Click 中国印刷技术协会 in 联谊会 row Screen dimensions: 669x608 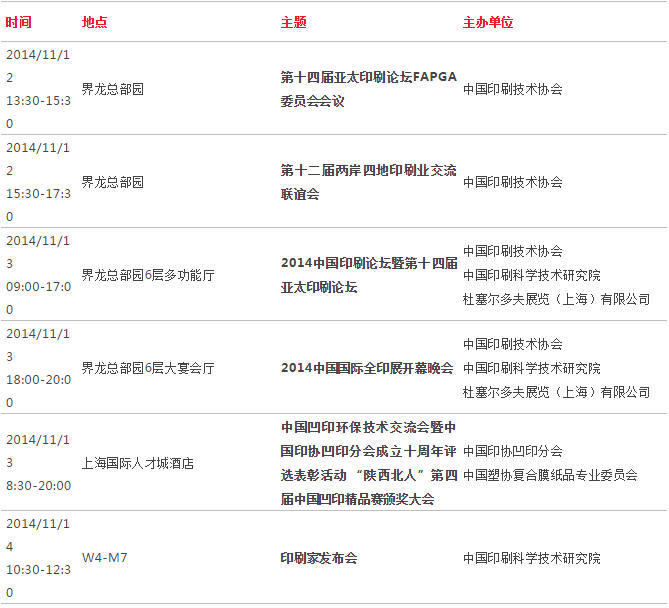pos(513,182)
